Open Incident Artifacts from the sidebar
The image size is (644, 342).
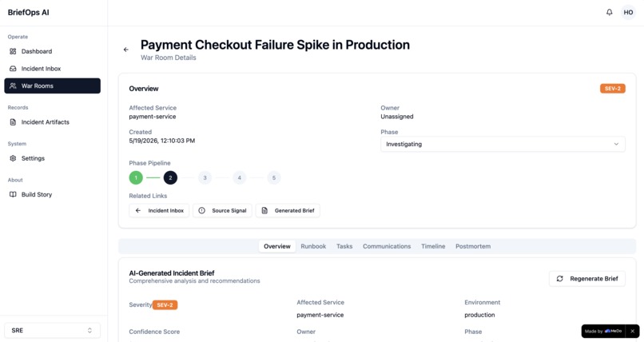[x=52, y=122]
